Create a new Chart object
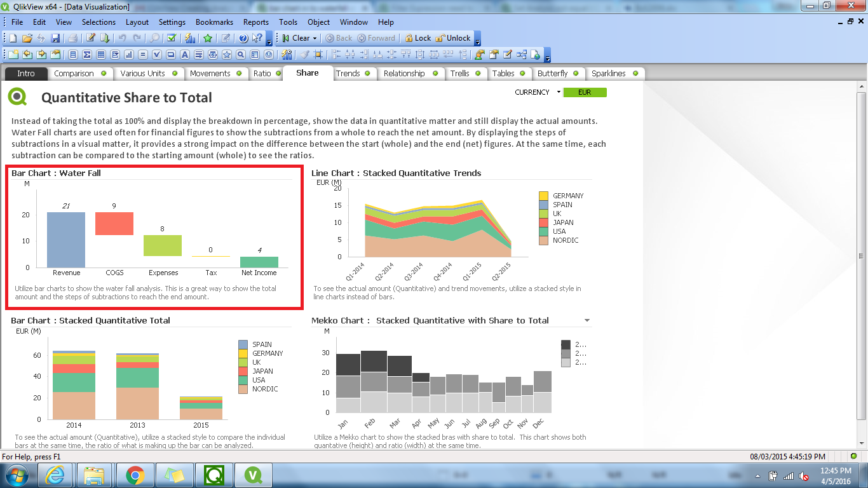 129,55
